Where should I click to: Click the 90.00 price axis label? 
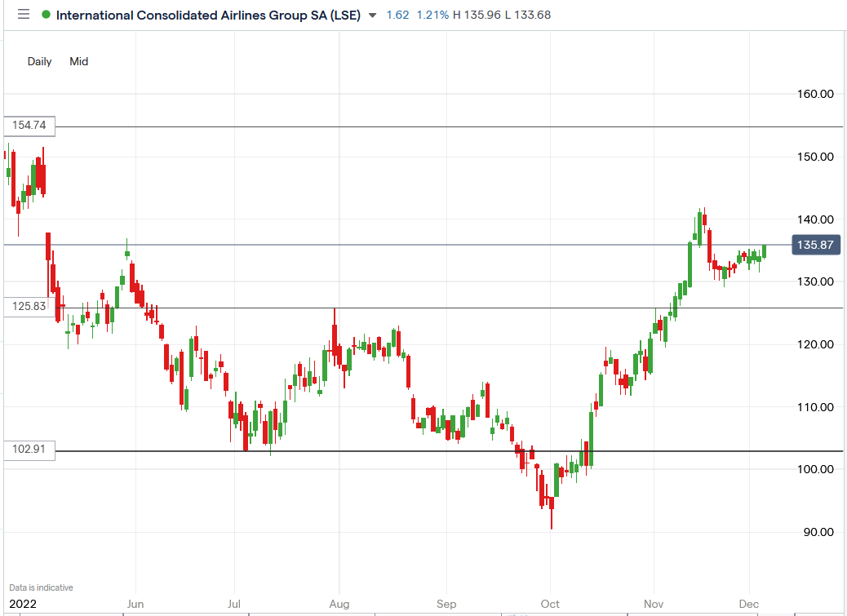[x=818, y=532]
